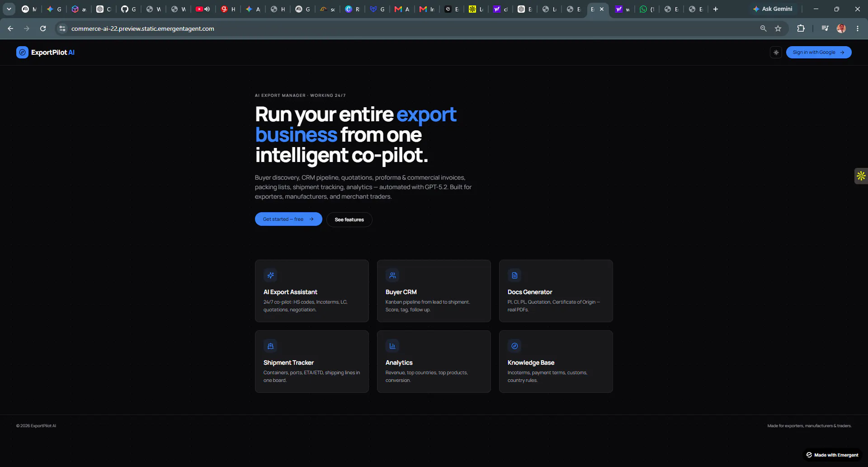Screen dimensions: 868x467
Task: Click the © 2026 ExportPilot AI footer text
Action: 36,426
